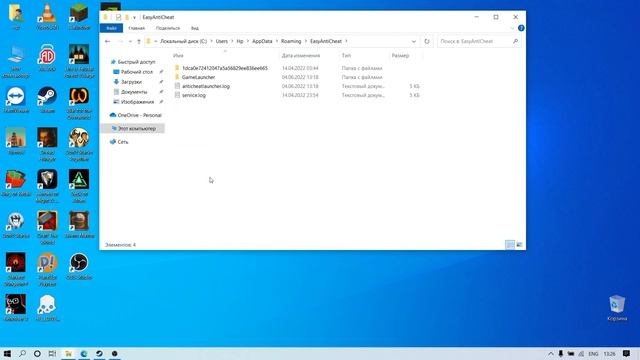Open Cortana circle on taskbar
The width and height of the screenshot is (640, 360).
[37, 353]
